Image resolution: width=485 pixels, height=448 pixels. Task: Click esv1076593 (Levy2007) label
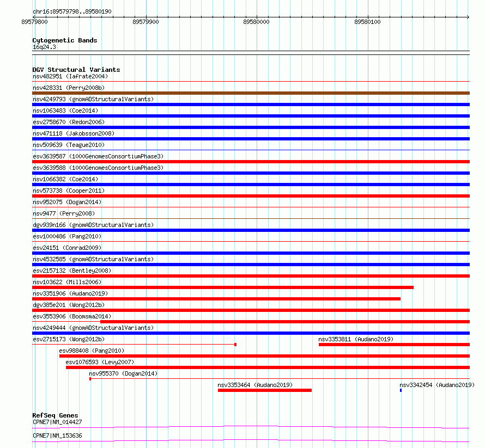100,362
